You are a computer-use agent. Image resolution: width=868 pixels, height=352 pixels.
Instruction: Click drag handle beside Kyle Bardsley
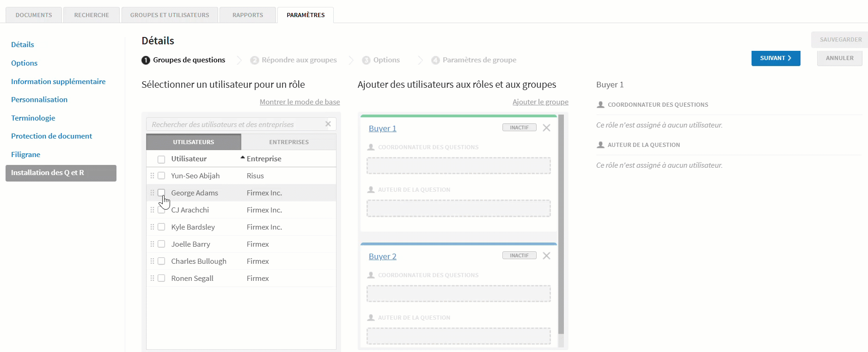click(x=152, y=227)
